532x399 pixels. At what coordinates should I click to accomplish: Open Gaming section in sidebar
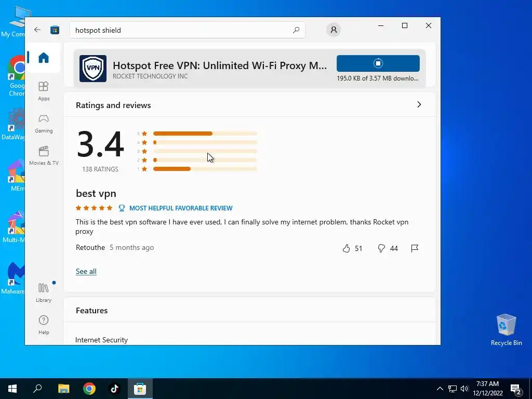[x=44, y=124]
